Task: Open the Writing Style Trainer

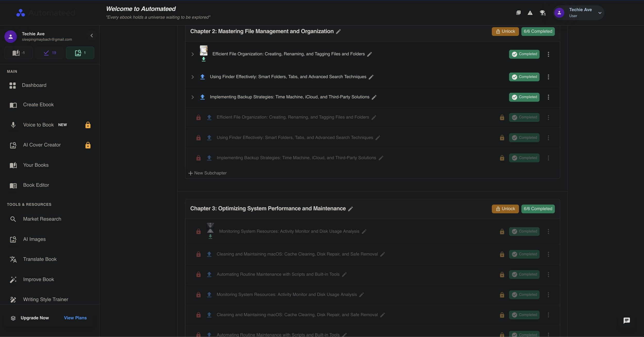Action: 45,299
